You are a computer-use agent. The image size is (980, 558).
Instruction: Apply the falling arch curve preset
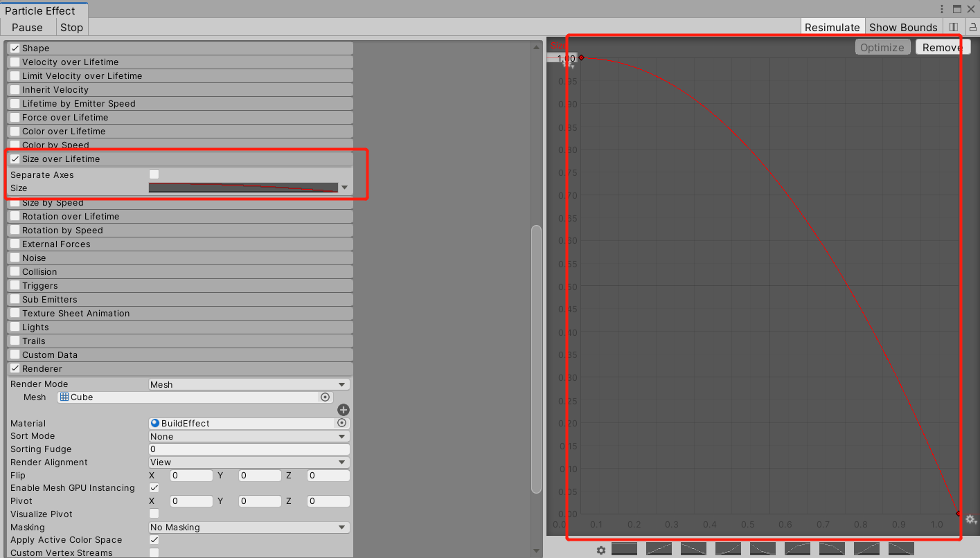[832, 548]
